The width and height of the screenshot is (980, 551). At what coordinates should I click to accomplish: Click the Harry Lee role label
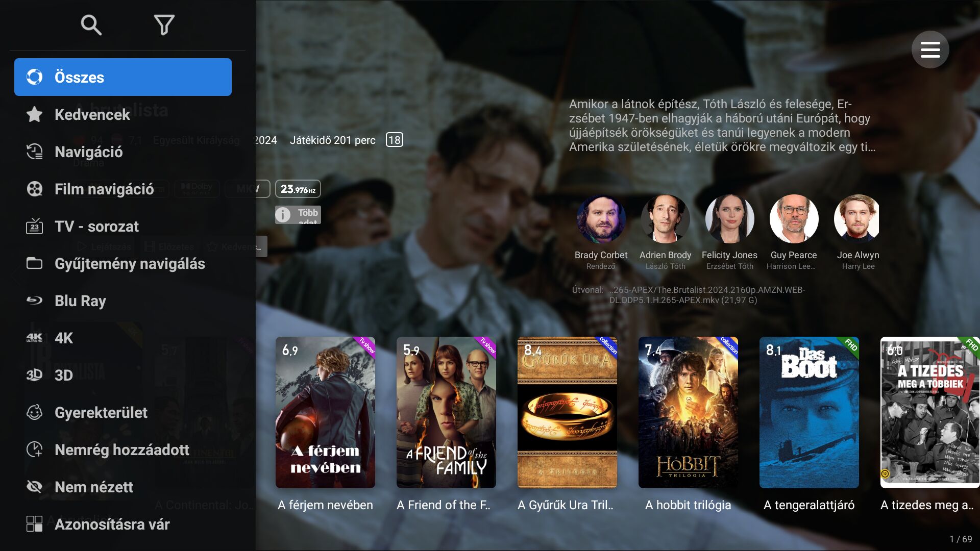858,266
